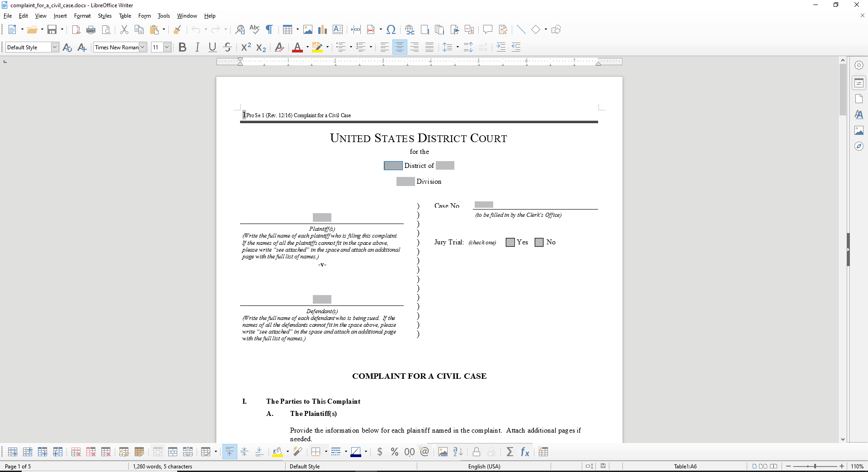Select the Clone Formatting tool
868x472 pixels.
coord(177,29)
